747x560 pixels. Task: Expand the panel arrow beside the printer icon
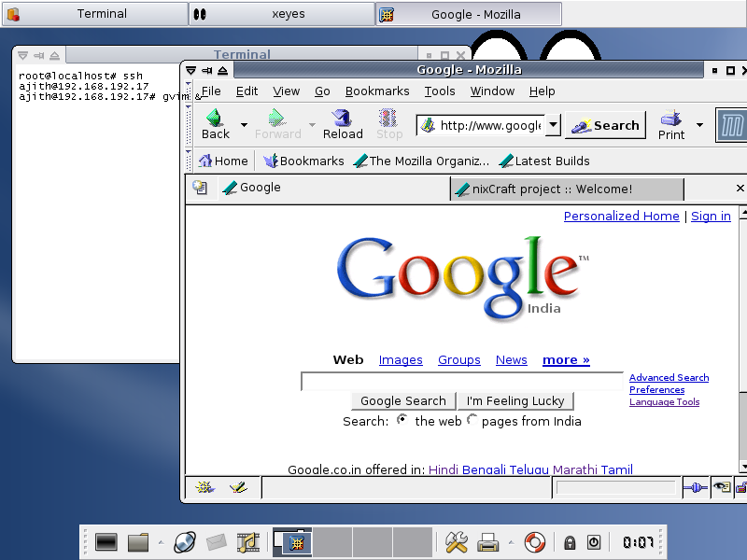pyautogui.click(x=511, y=542)
